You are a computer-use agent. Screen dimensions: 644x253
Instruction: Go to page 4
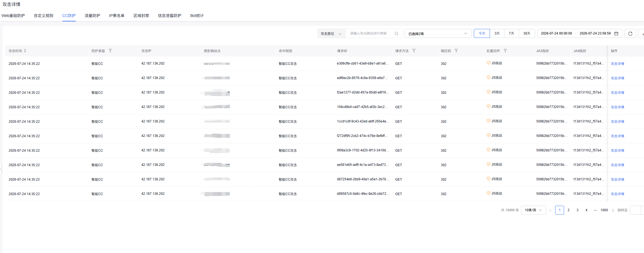[x=586, y=210]
